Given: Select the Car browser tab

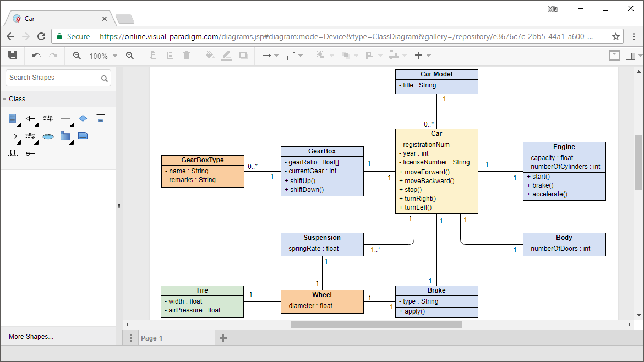Looking at the screenshot, I should tap(58, 19).
